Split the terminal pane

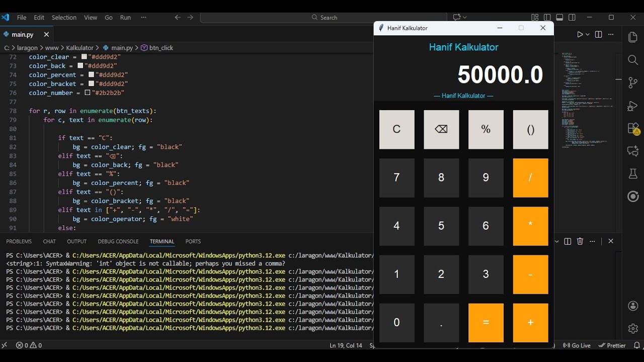point(568,241)
